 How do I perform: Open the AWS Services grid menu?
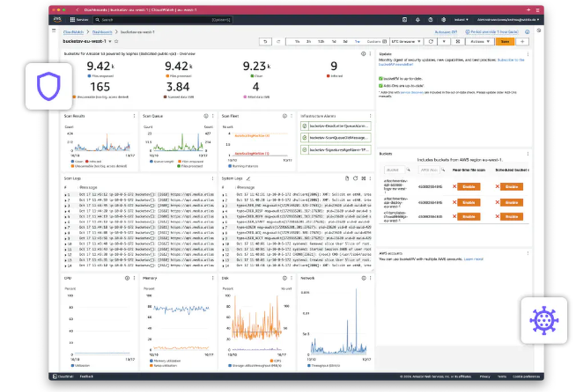pyautogui.click(x=78, y=20)
